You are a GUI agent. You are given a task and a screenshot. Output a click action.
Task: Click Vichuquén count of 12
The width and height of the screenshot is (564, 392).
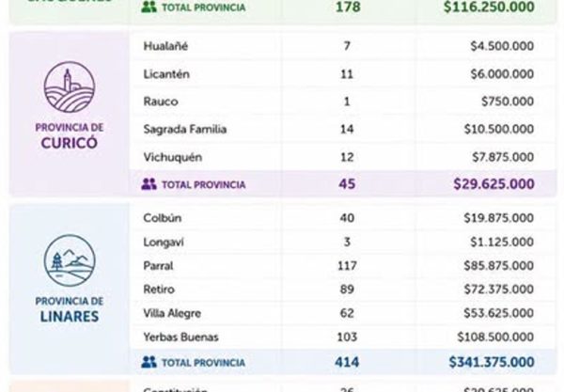tap(347, 157)
